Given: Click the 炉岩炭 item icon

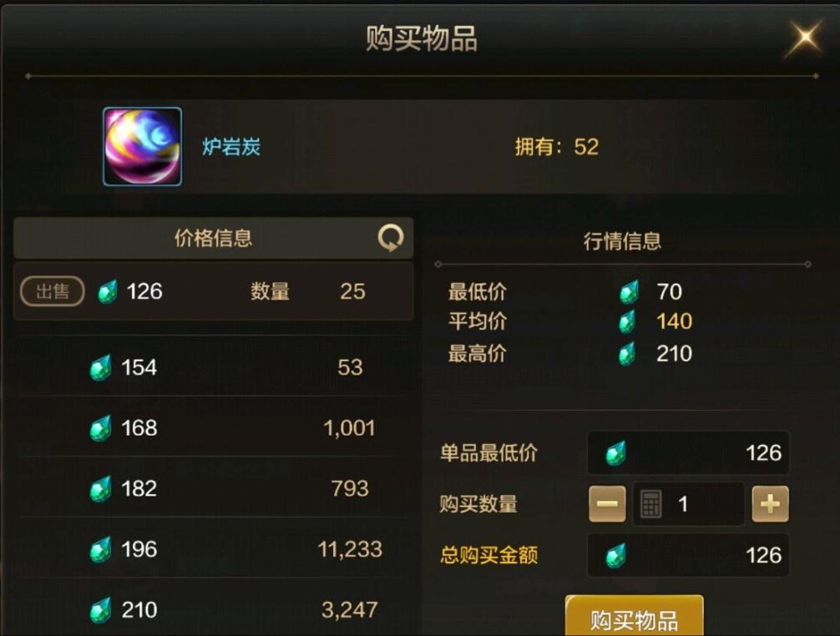Looking at the screenshot, I should coord(143,146).
